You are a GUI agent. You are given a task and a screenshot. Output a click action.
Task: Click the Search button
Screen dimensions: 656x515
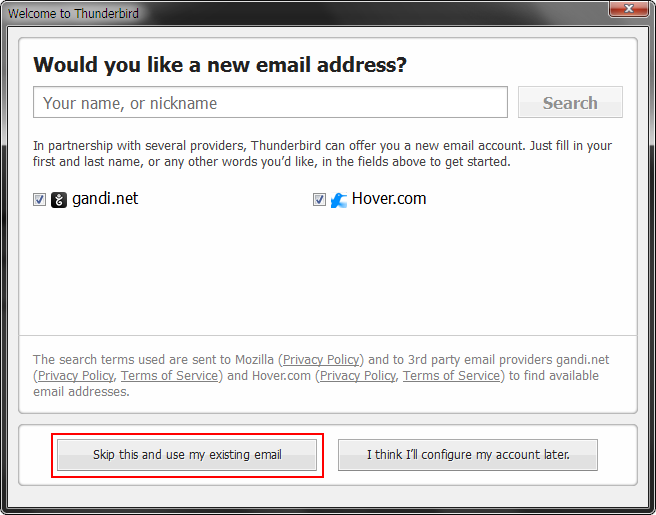click(570, 102)
